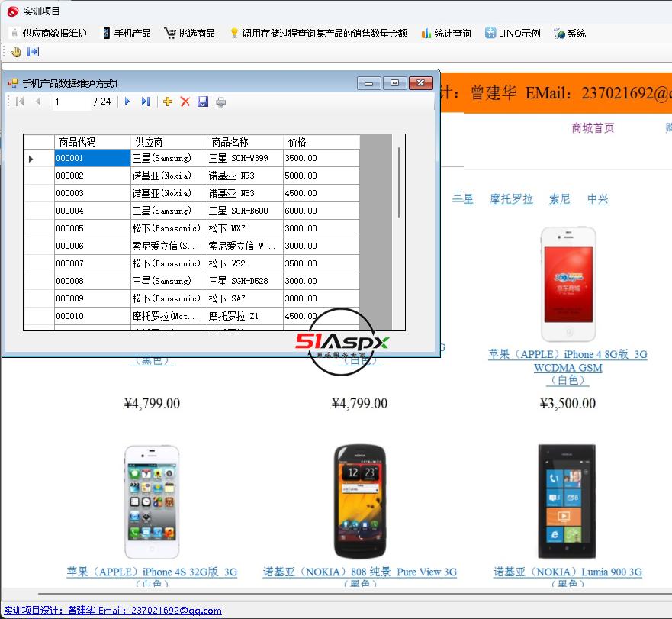Open the 手机产品 menu
This screenshot has height=619, width=672.
(x=127, y=34)
